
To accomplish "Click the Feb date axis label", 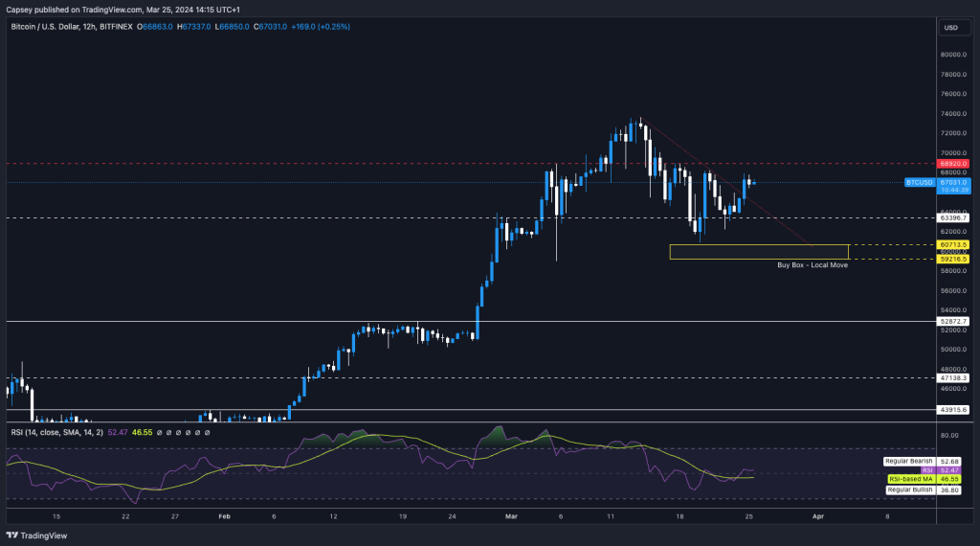I will [224, 516].
